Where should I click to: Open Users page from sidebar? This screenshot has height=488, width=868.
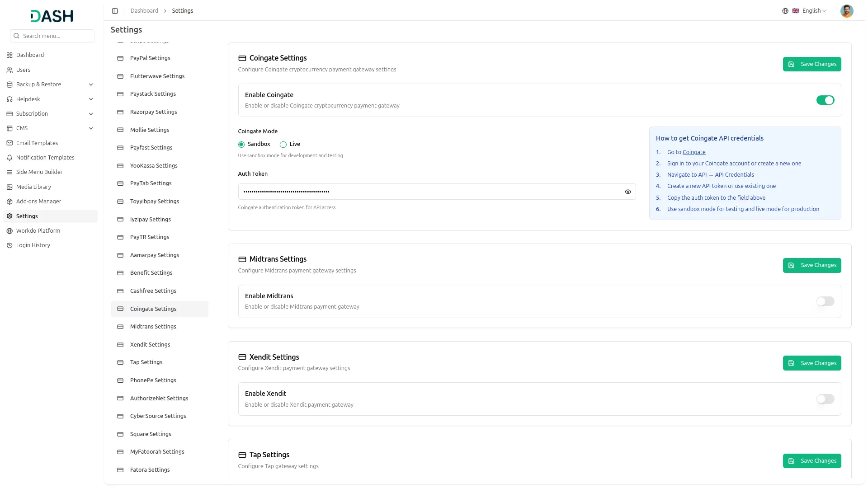point(50,70)
